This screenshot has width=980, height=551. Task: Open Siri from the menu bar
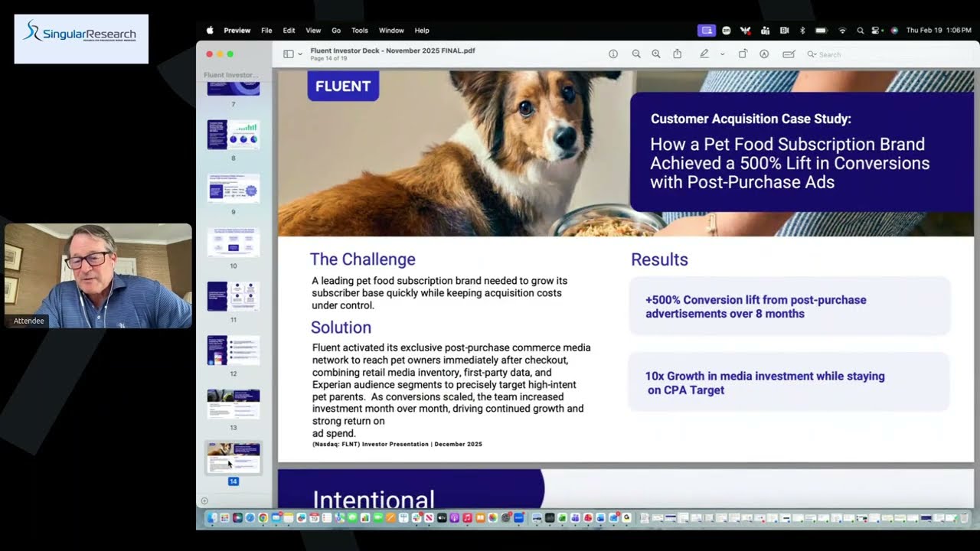894,31
